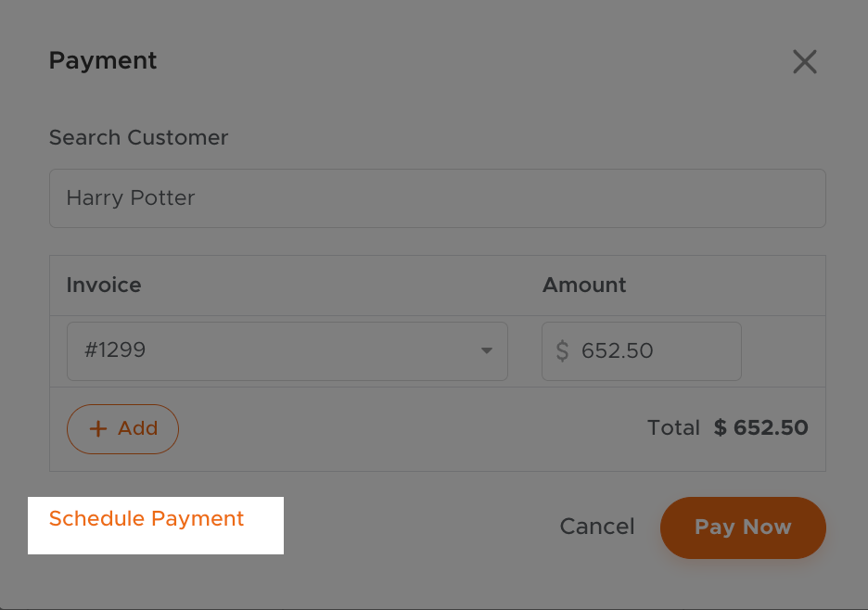Submit payment with the Pay Now button

(743, 527)
